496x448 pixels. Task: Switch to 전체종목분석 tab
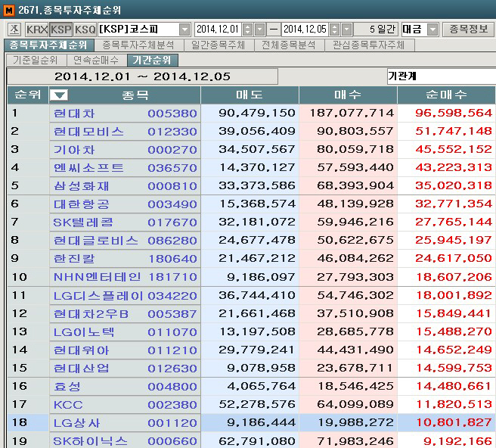(x=289, y=45)
